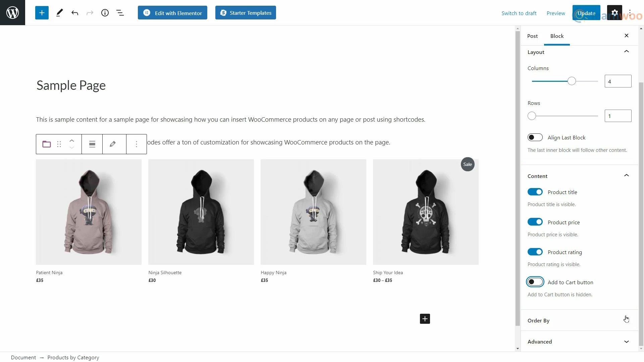This screenshot has width=644, height=362.
Task: Enable the Add to Cart button
Action: [535, 282]
